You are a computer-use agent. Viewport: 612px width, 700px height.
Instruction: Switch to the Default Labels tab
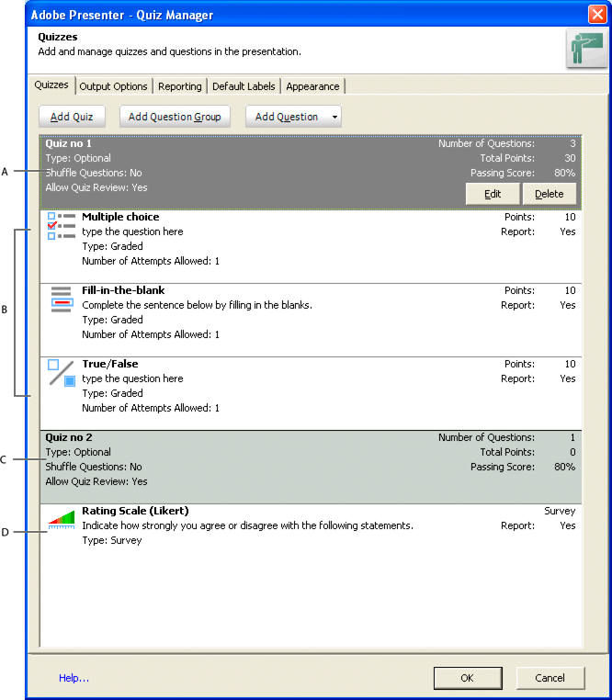(244, 86)
